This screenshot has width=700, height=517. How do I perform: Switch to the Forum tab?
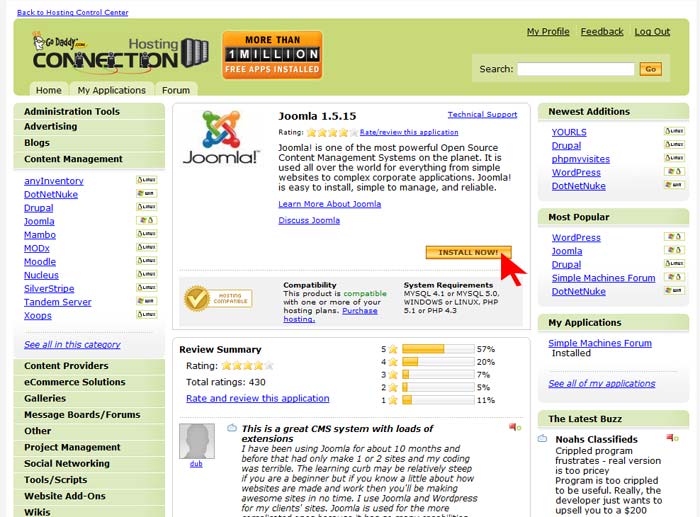pyautogui.click(x=176, y=90)
